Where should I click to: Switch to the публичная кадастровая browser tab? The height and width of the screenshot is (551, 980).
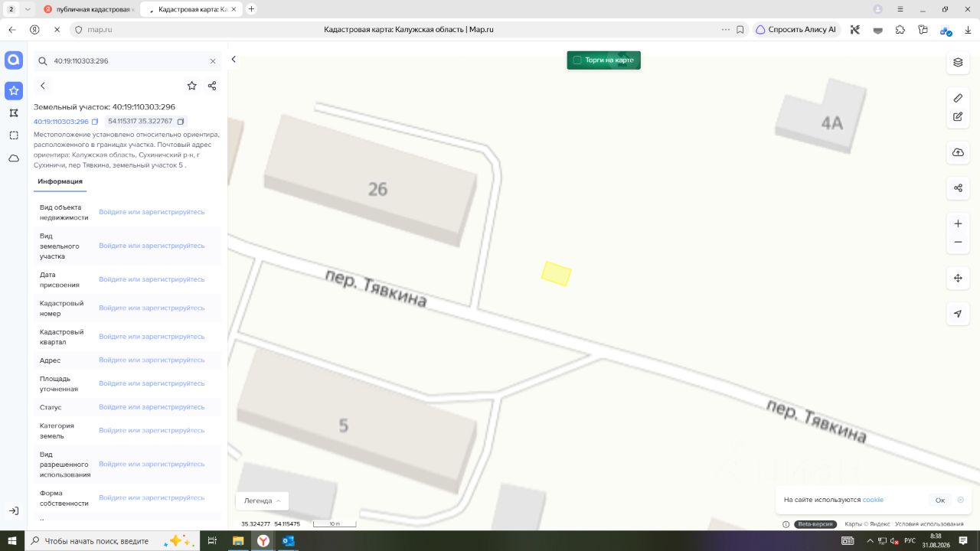88,9
